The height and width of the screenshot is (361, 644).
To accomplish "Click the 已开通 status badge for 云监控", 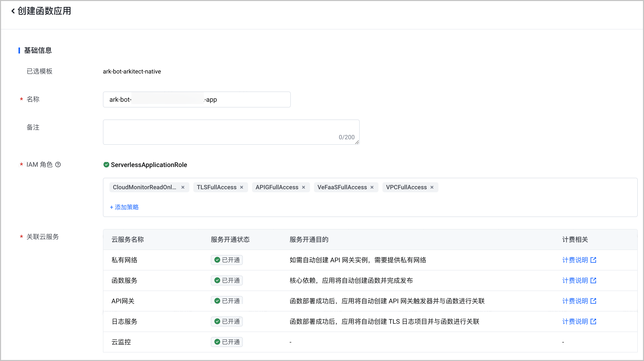I will [x=227, y=342].
